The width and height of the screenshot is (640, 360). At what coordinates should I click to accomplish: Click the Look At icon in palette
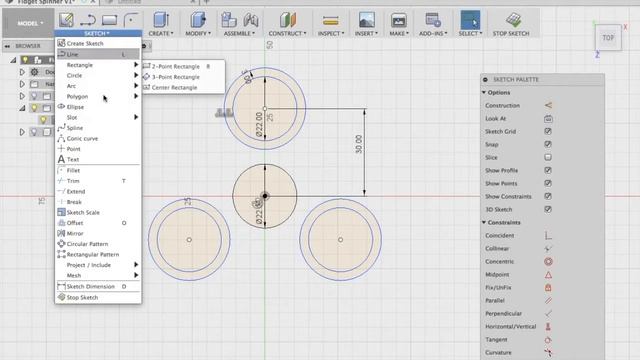[548, 118]
